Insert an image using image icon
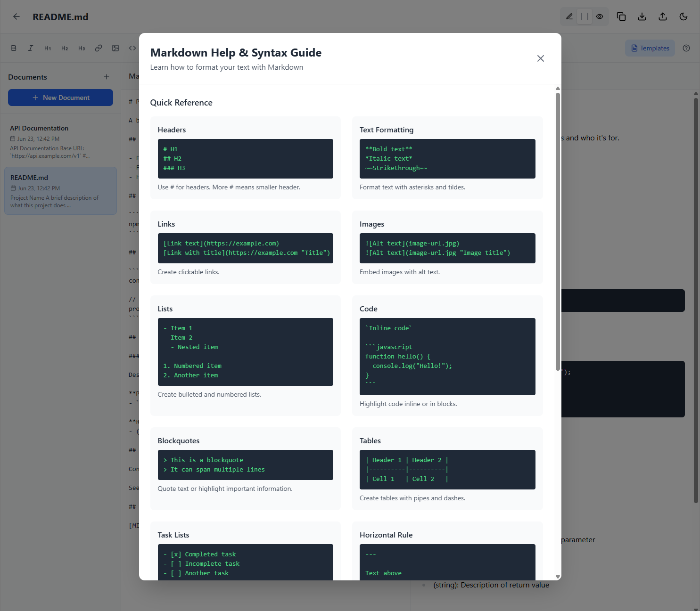 point(115,48)
